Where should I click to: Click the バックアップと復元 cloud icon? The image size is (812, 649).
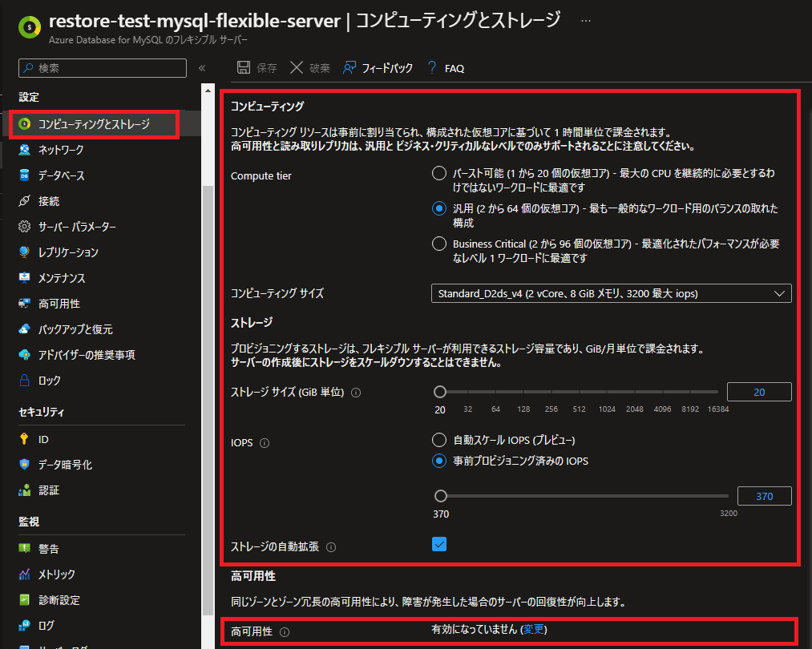[x=24, y=329]
